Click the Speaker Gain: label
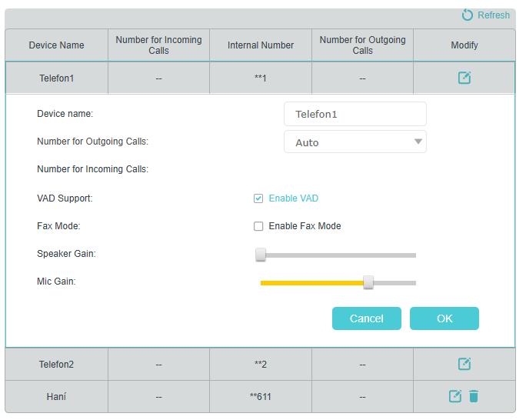The width and height of the screenshot is (526, 420). [x=66, y=254]
